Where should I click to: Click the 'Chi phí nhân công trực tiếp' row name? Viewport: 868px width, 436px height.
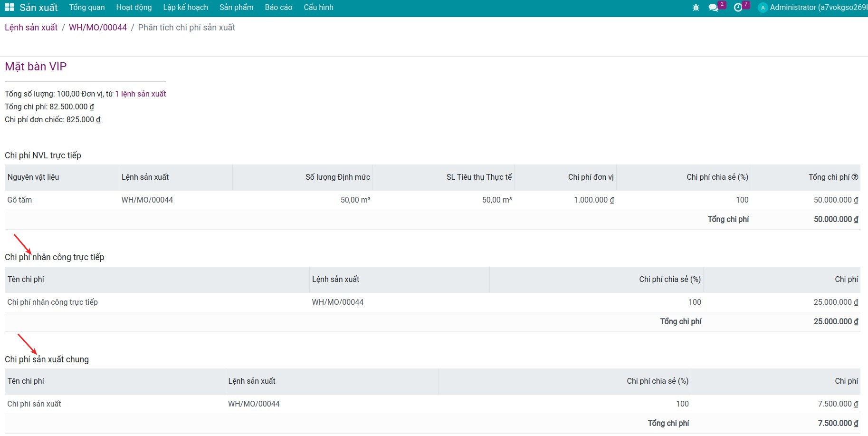[x=53, y=302]
